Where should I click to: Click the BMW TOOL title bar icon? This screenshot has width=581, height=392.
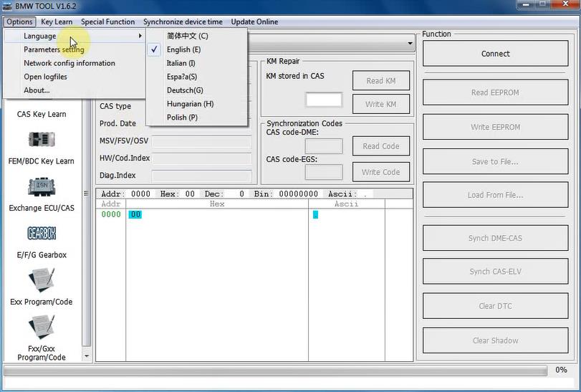[8, 6]
